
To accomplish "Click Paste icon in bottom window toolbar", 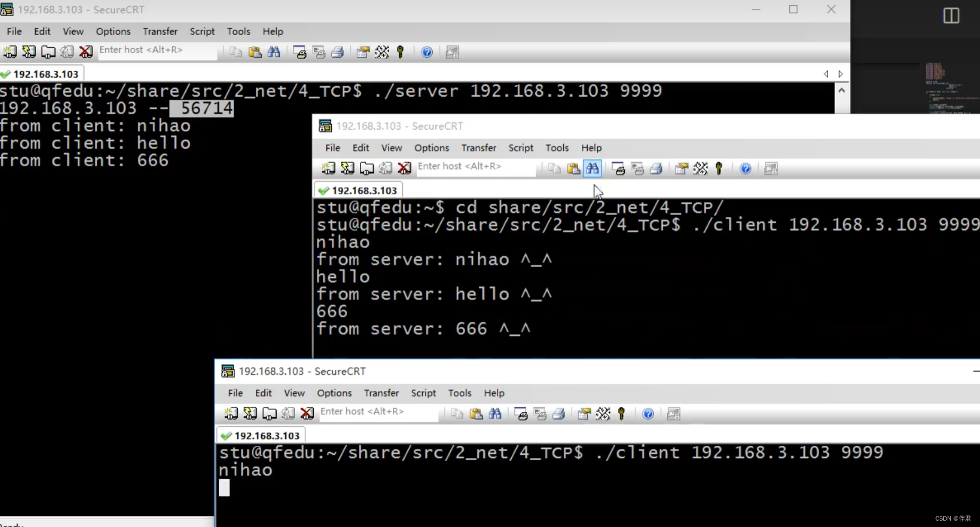I will pyautogui.click(x=476, y=413).
